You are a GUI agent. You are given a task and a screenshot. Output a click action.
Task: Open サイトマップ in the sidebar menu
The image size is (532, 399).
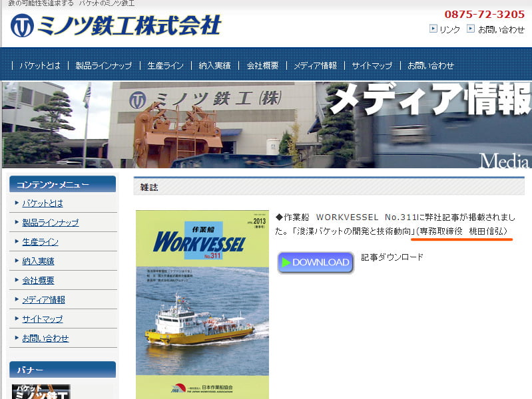43,319
